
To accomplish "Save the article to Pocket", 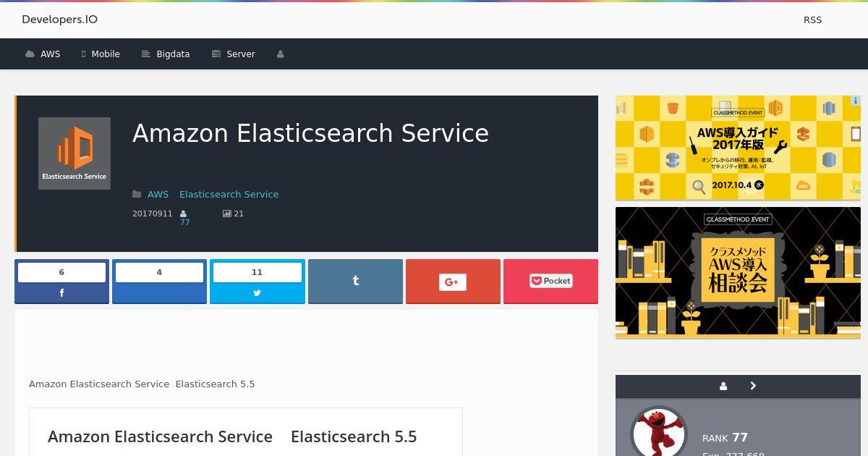I will point(550,282).
